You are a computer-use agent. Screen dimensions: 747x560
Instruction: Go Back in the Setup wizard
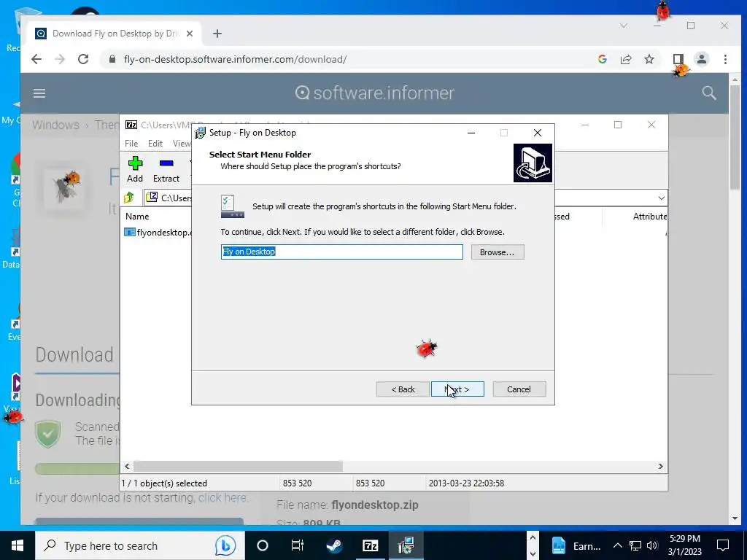coord(403,389)
